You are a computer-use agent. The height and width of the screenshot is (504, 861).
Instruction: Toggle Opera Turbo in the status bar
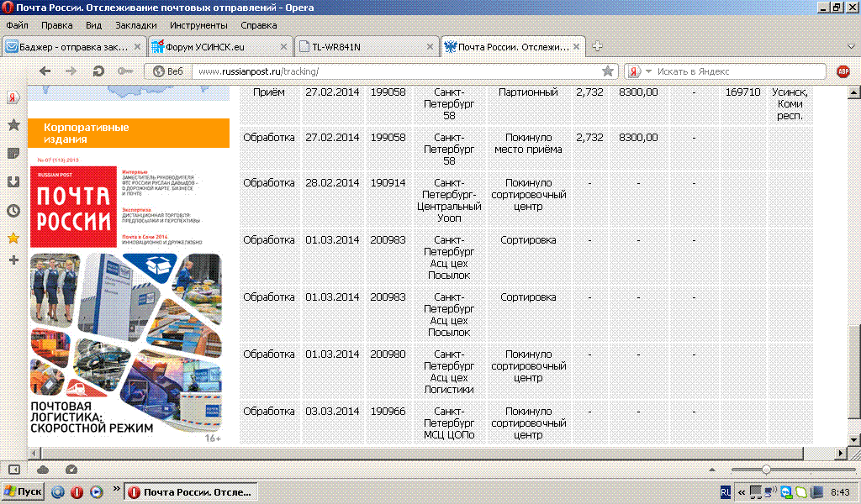[x=71, y=469]
